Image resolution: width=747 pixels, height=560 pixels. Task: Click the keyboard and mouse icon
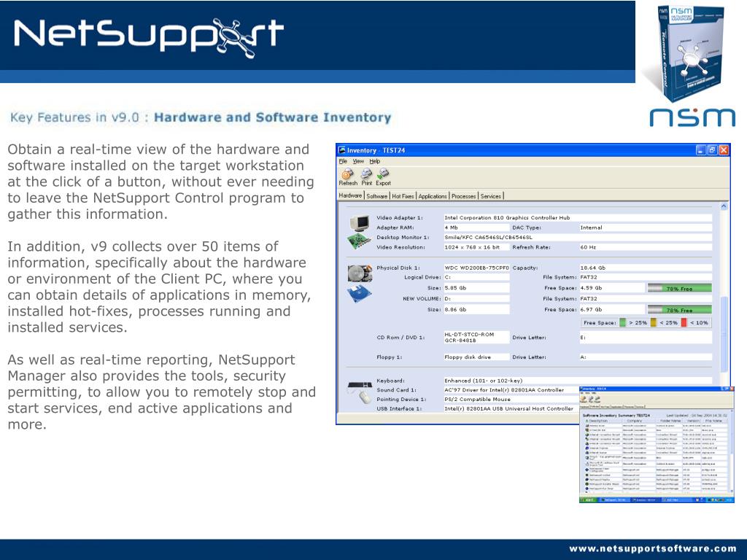(x=360, y=391)
